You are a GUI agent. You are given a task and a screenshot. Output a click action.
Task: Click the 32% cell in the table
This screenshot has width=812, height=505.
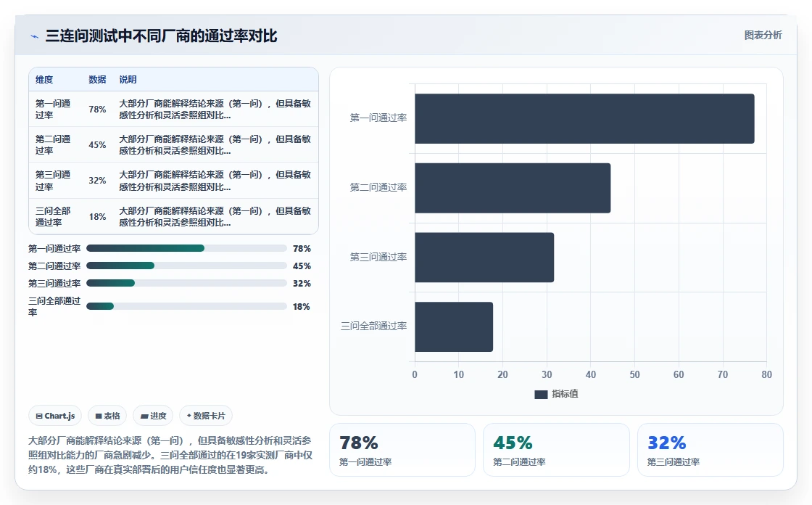97,181
